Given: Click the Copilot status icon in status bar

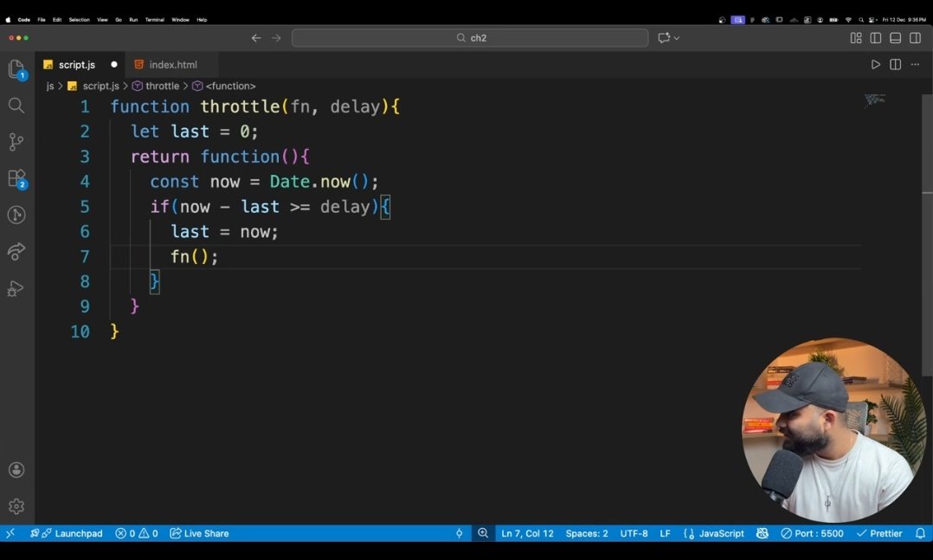Looking at the screenshot, I should coord(762,533).
